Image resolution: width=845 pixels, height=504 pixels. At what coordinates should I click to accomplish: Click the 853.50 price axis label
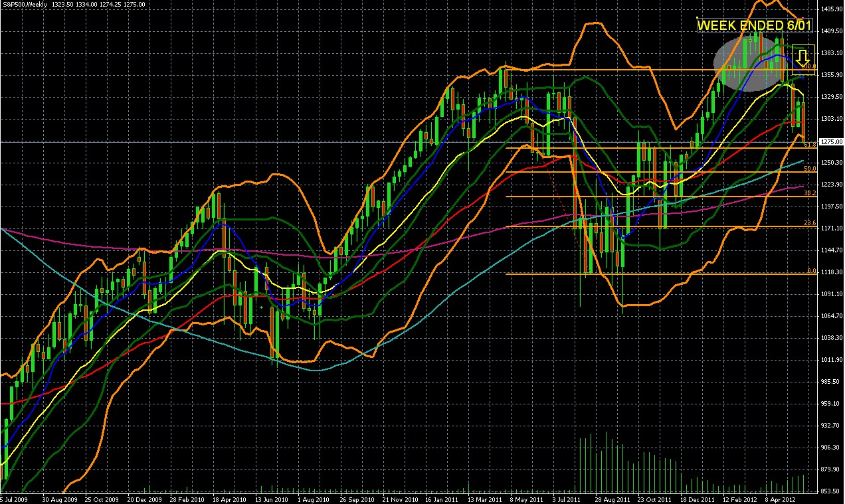[831, 491]
